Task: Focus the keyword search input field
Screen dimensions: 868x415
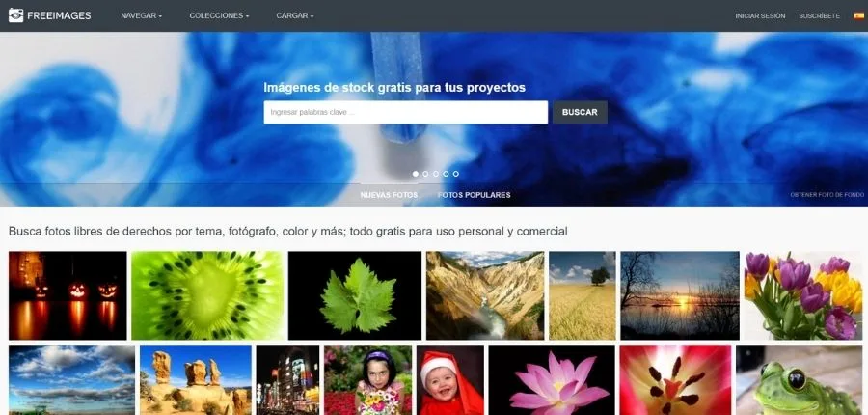Action: (405, 112)
